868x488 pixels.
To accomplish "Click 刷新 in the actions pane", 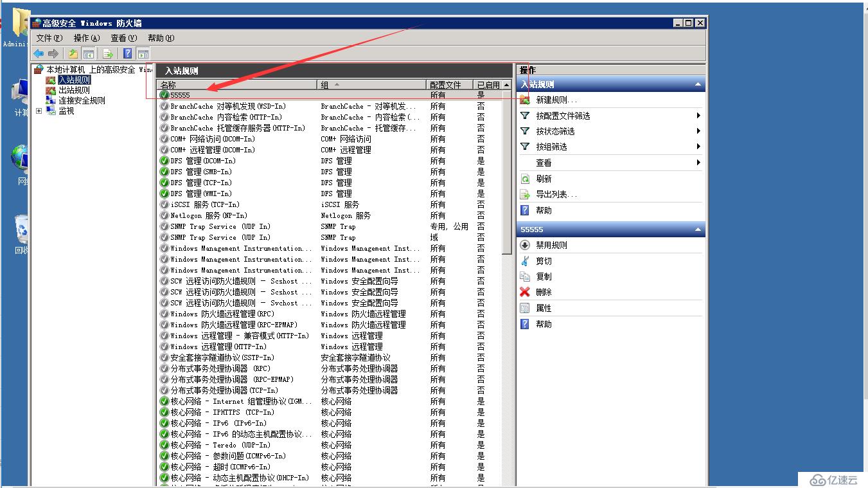I will point(544,179).
